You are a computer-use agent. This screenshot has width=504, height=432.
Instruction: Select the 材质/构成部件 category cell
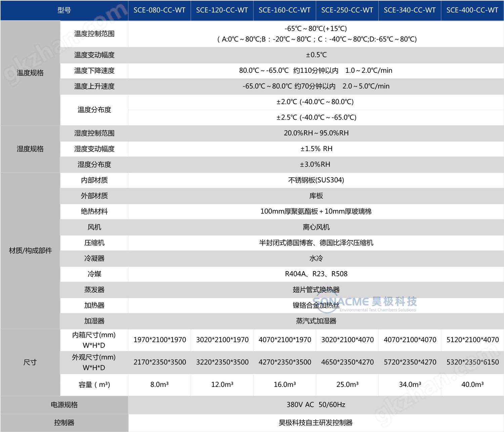coord(30,251)
